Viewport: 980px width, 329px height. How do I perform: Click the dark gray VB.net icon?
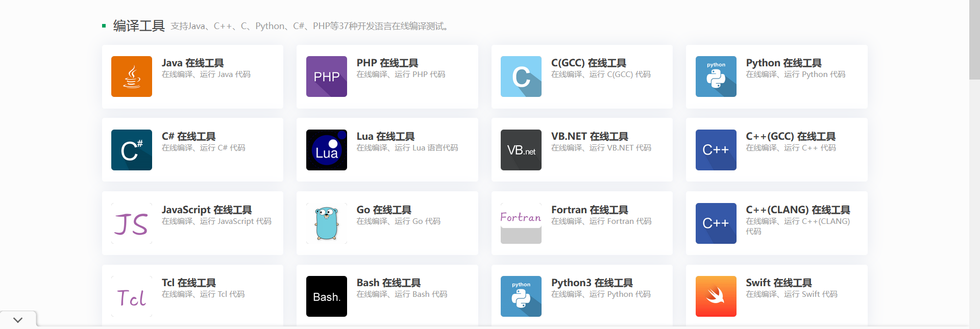click(x=521, y=150)
